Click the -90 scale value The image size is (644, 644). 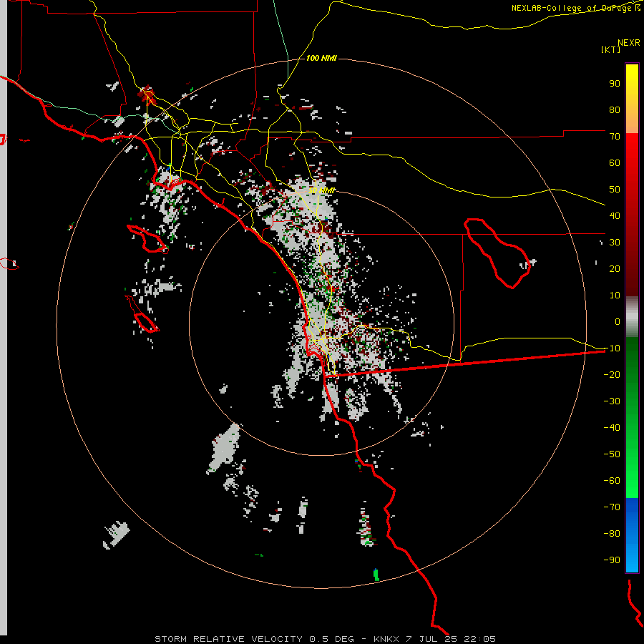tap(612, 560)
